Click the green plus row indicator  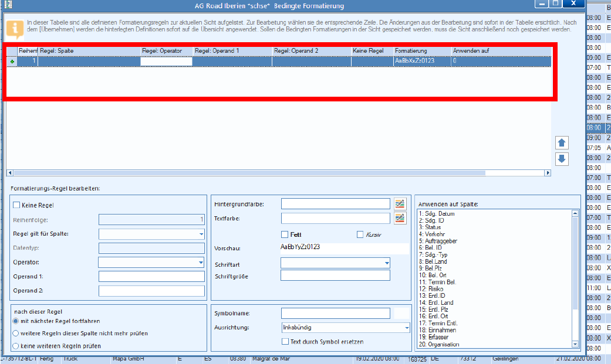click(x=12, y=62)
